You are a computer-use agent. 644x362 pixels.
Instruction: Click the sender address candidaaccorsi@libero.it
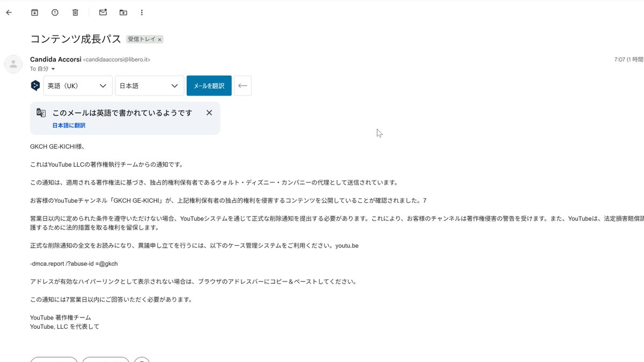pyautogui.click(x=116, y=60)
